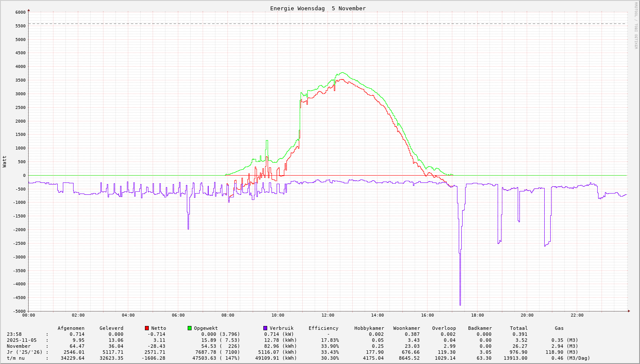Select the November row label

click(19, 346)
